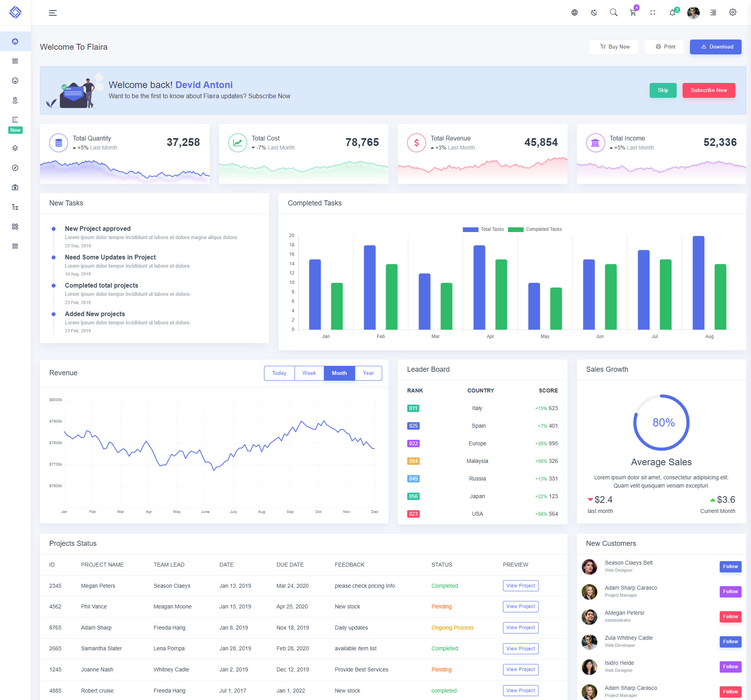
Task: Toggle fullscreen mode icon
Action: pos(652,13)
